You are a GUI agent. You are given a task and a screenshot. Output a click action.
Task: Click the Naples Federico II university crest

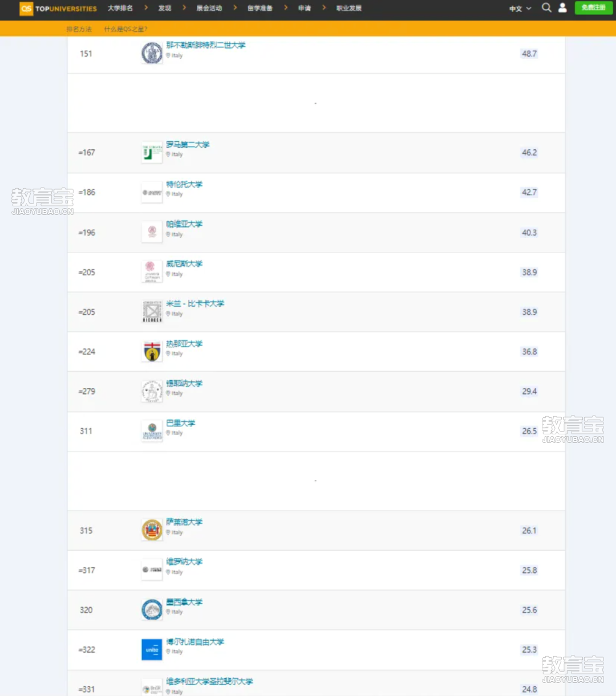pos(152,53)
